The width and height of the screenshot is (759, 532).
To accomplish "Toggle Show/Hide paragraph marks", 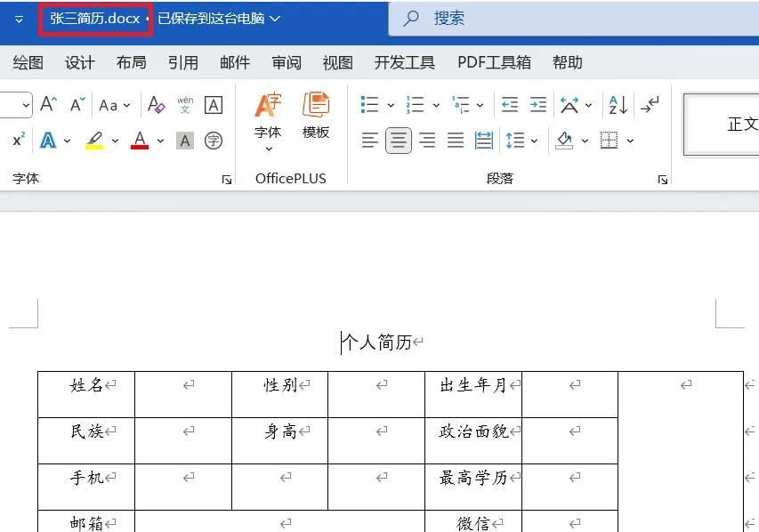I will click(x=650, y=105).
